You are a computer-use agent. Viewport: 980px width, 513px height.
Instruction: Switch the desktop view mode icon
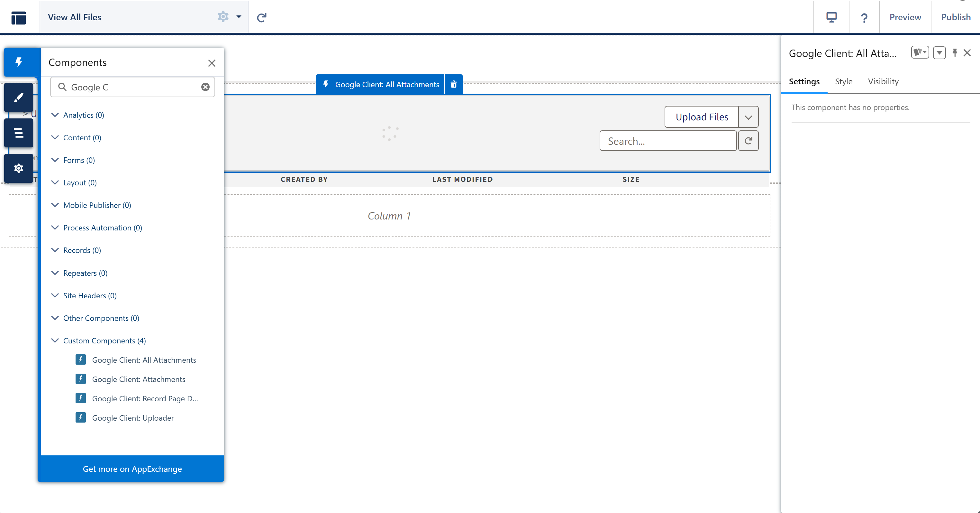point(831,17)
